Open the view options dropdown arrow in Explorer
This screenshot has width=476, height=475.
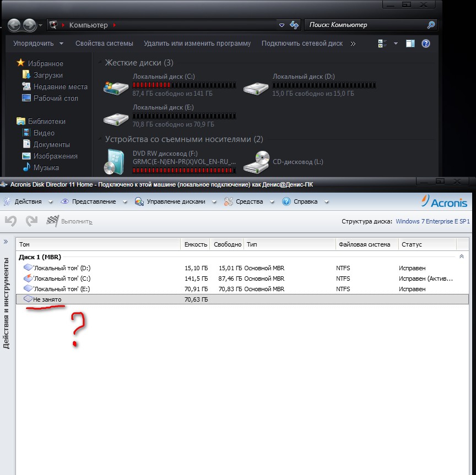coord(396,43)
